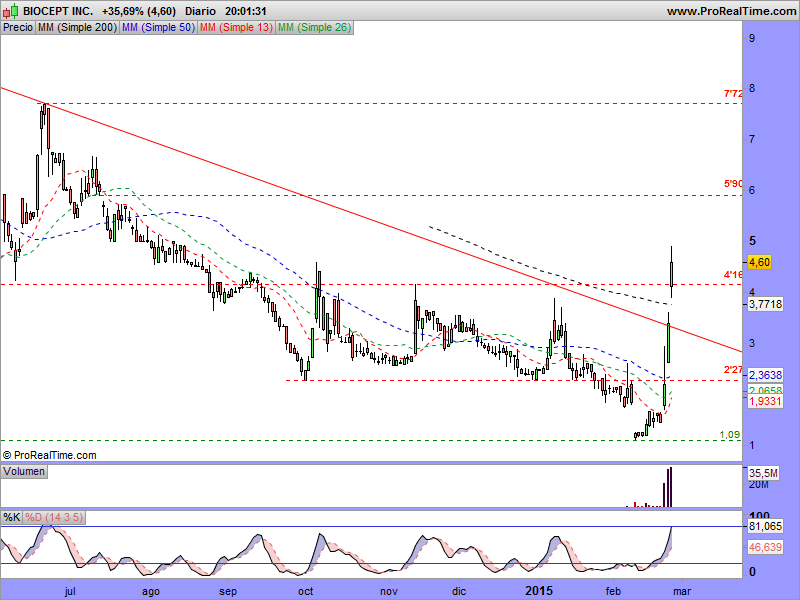Screen dimensions: 800x600
Task: Click the Volumen panel label
Action: (x=24, y=471)
